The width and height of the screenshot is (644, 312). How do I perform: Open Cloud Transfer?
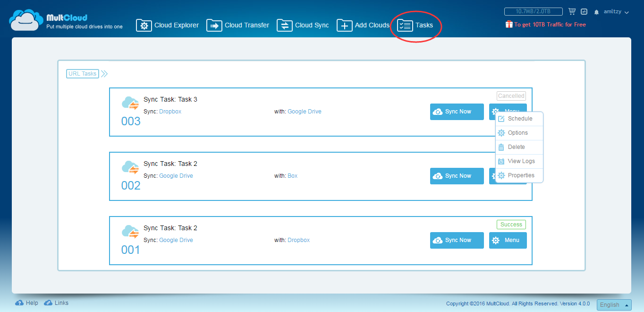tap(238, 26)
